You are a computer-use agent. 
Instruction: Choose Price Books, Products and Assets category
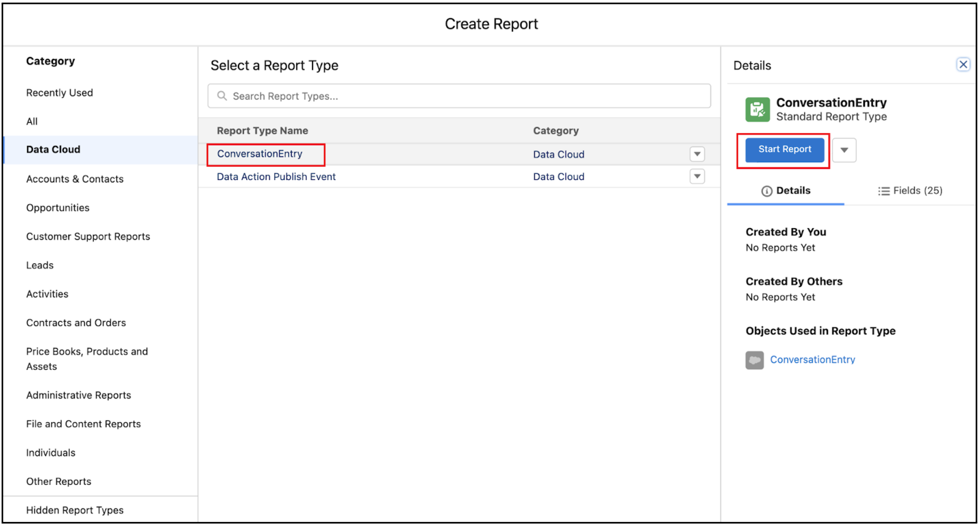click(x=87, y=359)
